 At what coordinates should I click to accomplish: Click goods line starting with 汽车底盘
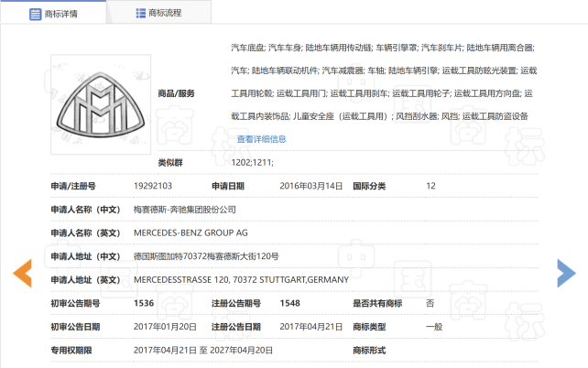point(383,48)
